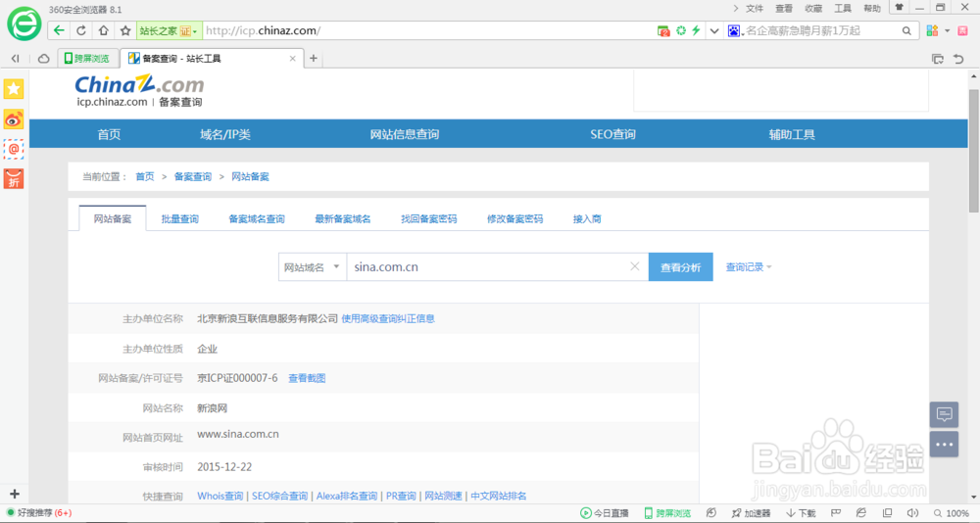Open Weibo icon in left sidebar
980x523 pixels.
click(14, 119)
